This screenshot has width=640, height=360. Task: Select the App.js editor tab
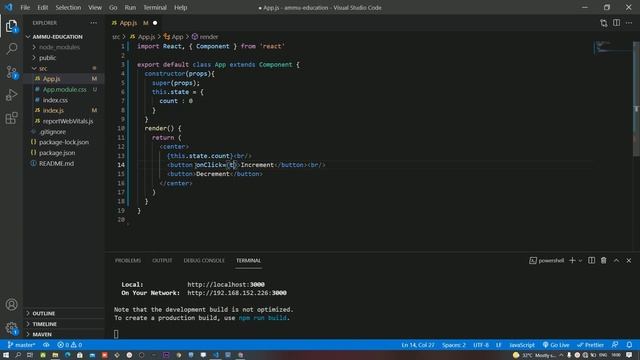pyautogui.click(x=134, y=23)
